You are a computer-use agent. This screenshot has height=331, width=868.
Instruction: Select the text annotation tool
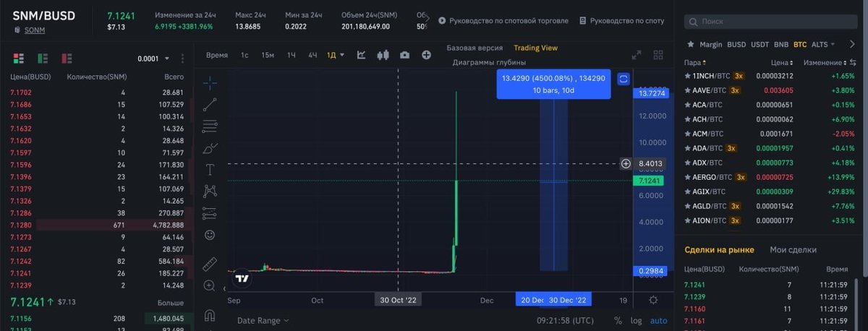tap(210, 170)
